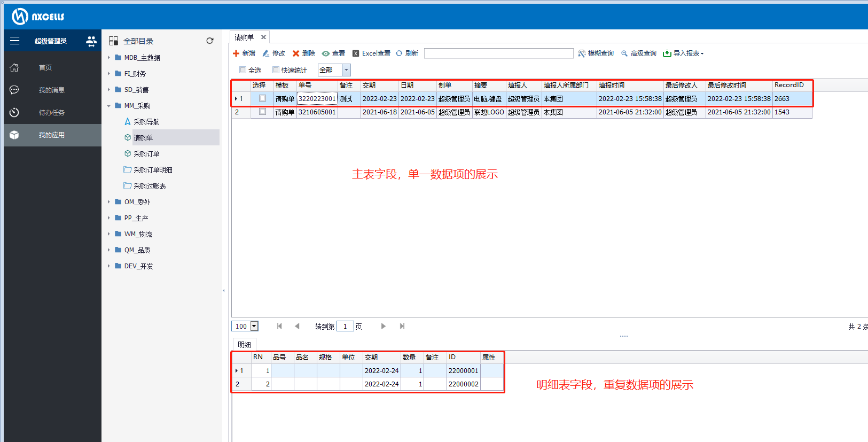Close the 请购单 tab
868x442 pixels.
click(x=263, y=37)
